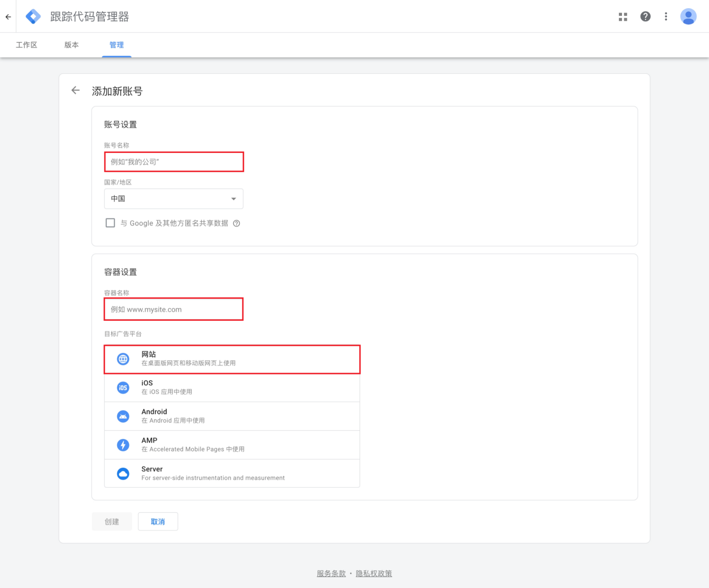709x588 pixels.
Task: Open the 隐私权政策 link
Action: click(373, 574)
